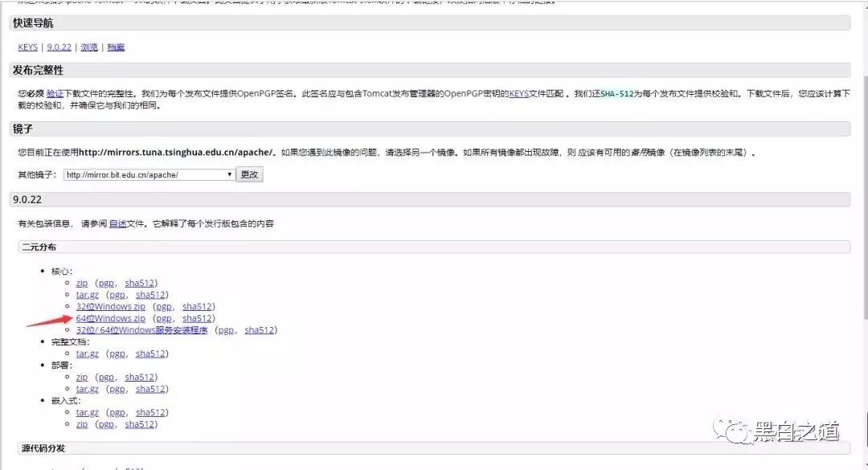
Task: Open sha512 checksum for 嵌入式 zip
Action: click(140, 424)
